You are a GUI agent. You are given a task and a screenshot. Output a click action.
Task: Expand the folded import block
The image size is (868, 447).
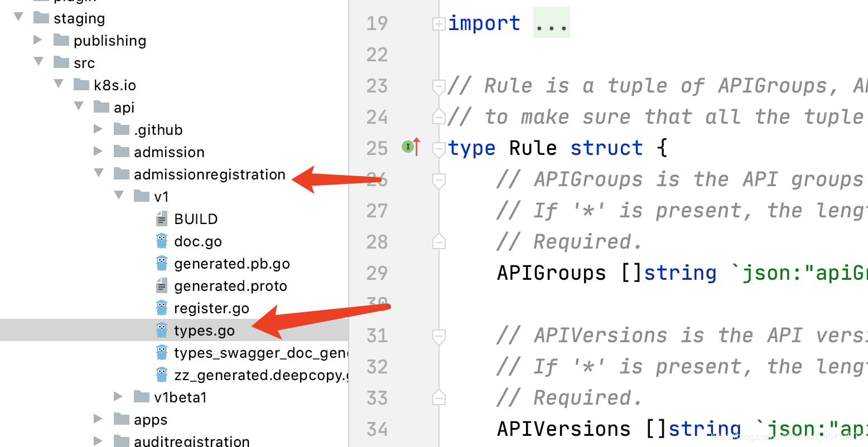pyautogui.click(x=439, y=23)
